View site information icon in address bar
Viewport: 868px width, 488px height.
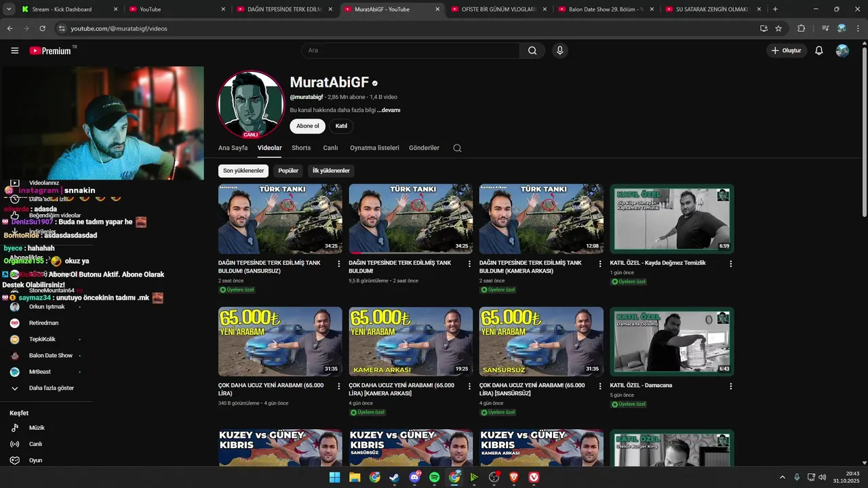[62, 28]
